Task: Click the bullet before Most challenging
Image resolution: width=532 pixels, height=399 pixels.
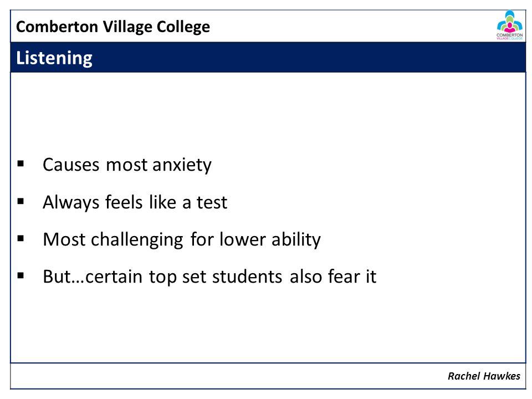Action: (x=21, y=238)
